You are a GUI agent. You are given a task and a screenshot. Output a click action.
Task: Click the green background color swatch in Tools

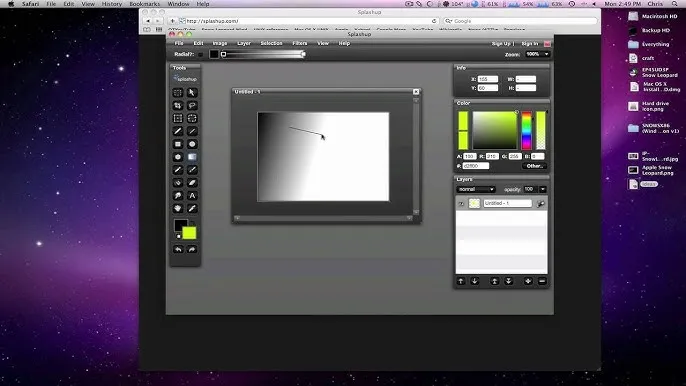tap(189, 233)
